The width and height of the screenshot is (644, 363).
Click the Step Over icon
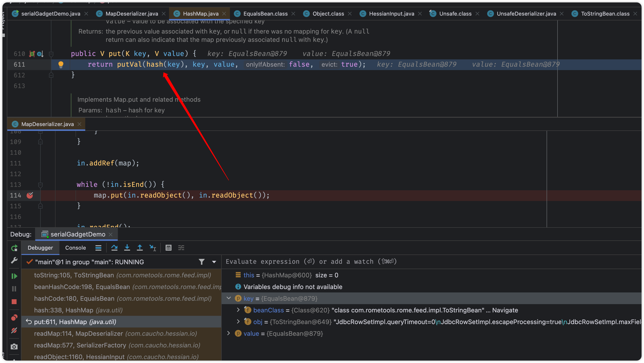[114, 248]
